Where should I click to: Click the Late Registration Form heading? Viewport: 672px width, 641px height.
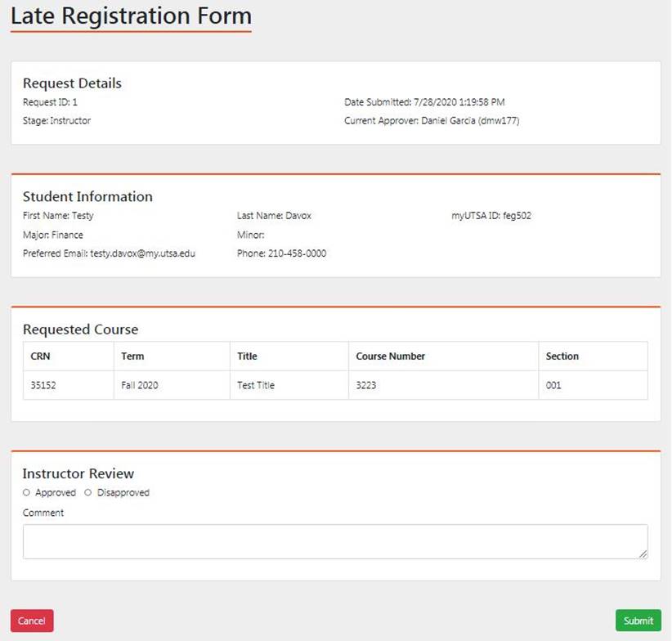pyautogui.click(x=131, y=16)
